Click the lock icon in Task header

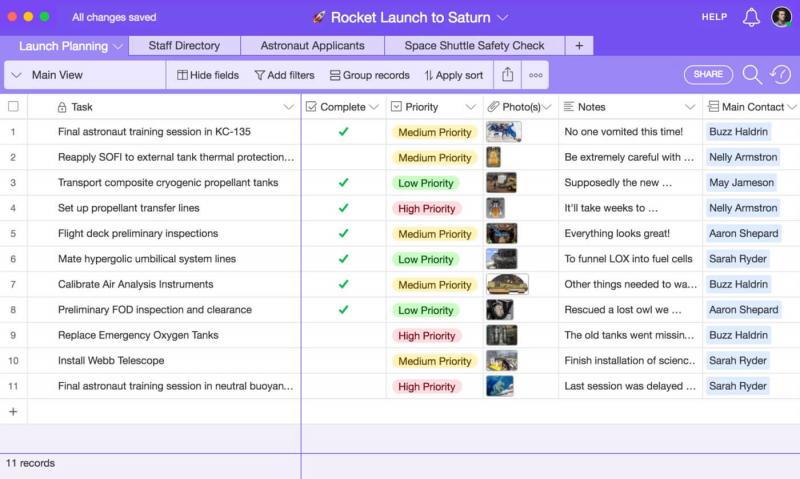point(62,107)
